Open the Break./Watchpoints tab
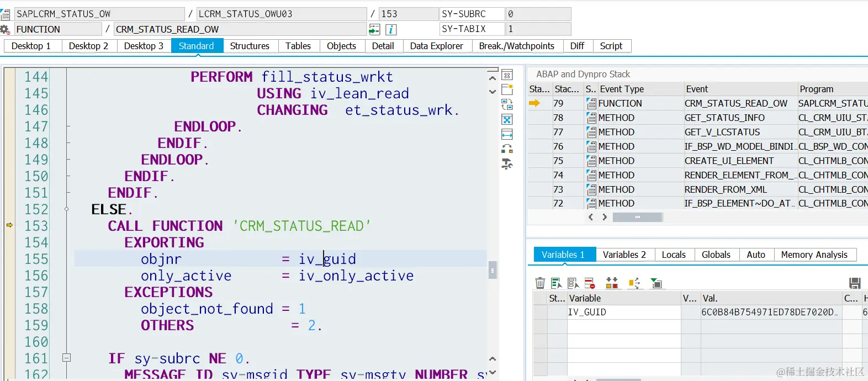This screenshot has height=381, width=868. coord(517,46)
